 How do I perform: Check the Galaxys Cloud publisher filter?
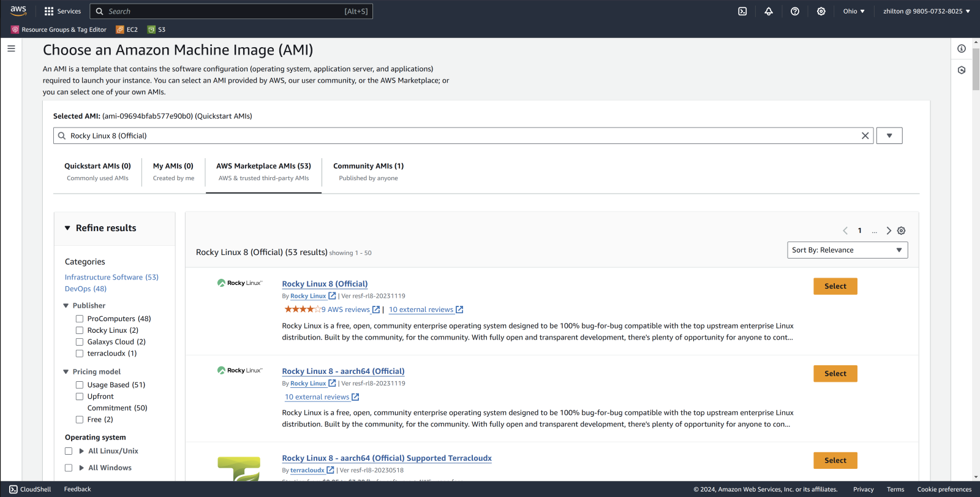(80, 342)
